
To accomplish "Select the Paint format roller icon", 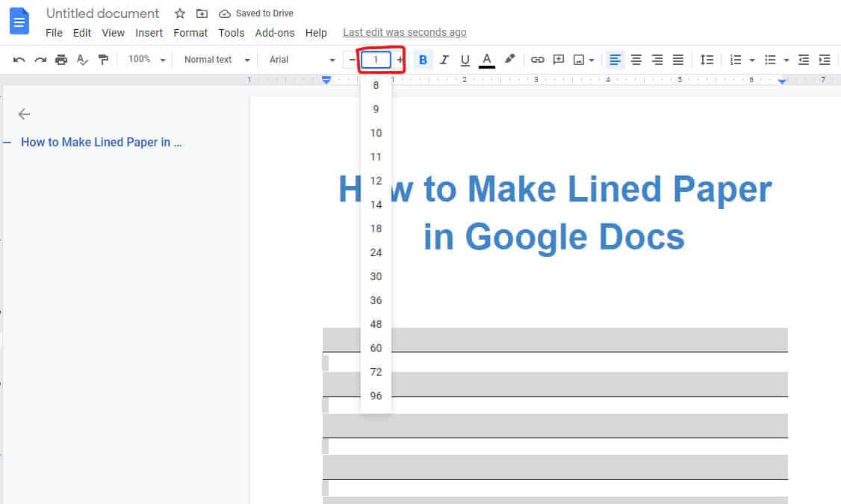I will 103,60.
